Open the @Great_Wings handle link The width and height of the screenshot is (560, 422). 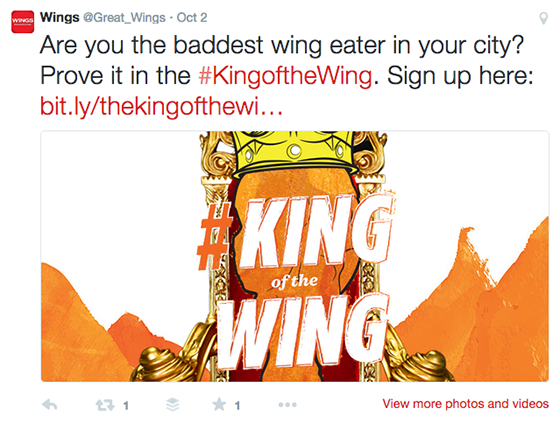(124, 18)
